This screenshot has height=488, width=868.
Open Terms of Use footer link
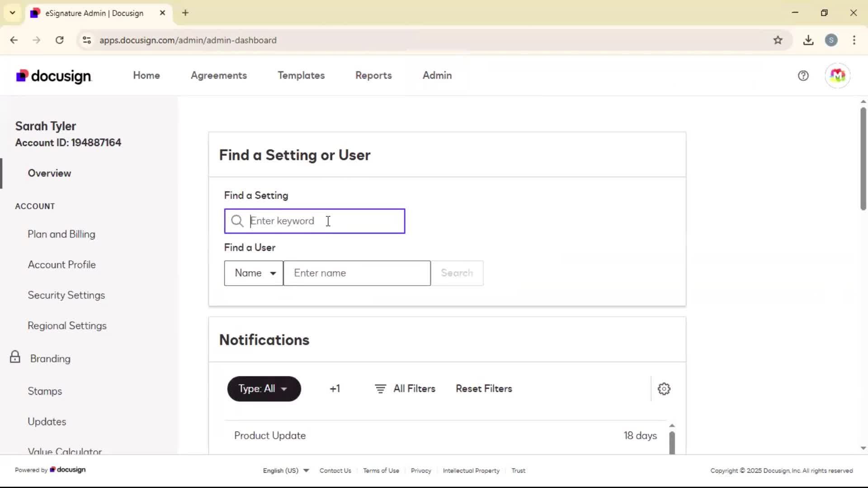coord(381,470)
